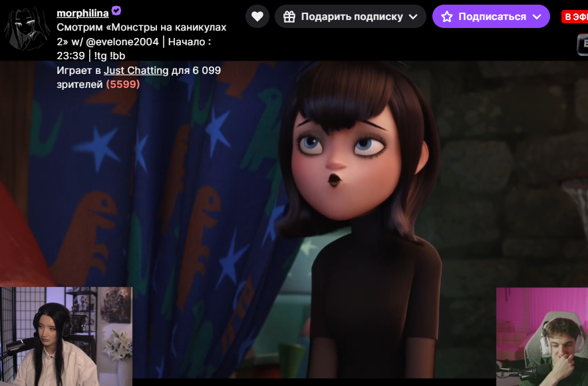The height and width of the screenshot is (386, 588).
Task: Click the Подписаться button
Action: pyautogui.click(x=491, y=17)
